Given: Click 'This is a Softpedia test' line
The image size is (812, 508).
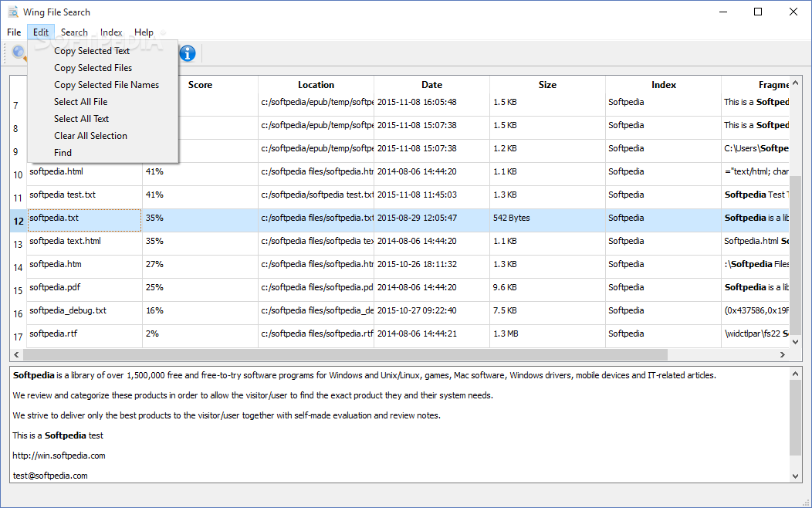Looking at the screenshot, I should click(x=58, y=435).
